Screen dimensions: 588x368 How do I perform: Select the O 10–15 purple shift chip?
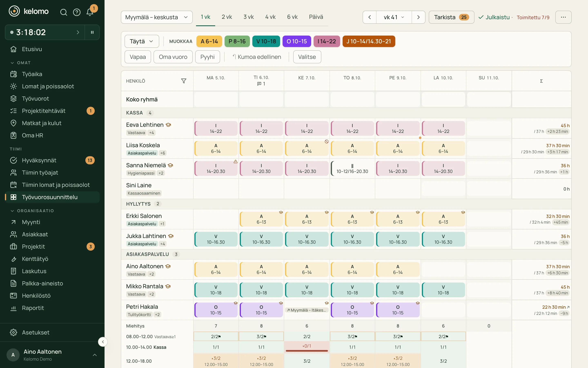coord(297,41)
